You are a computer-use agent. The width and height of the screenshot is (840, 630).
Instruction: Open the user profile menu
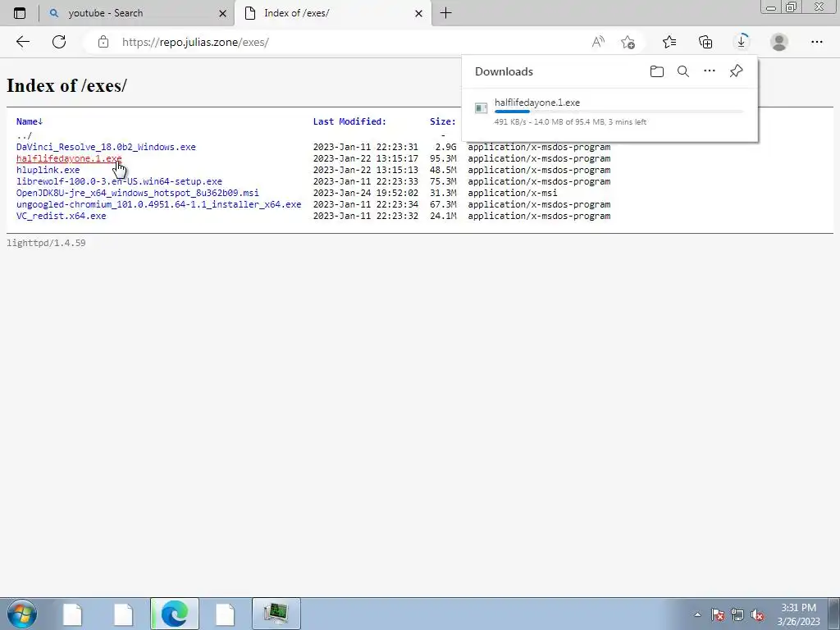(x=779, y=42)
